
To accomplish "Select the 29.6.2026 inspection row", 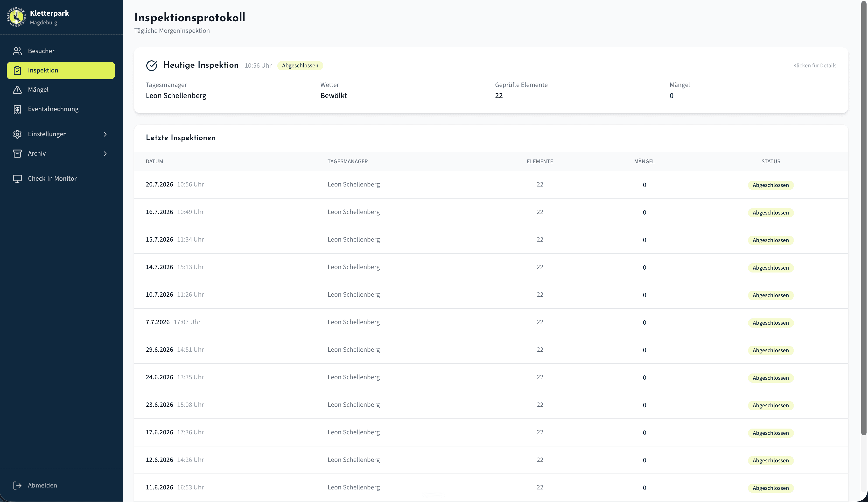I will (491, 350).
